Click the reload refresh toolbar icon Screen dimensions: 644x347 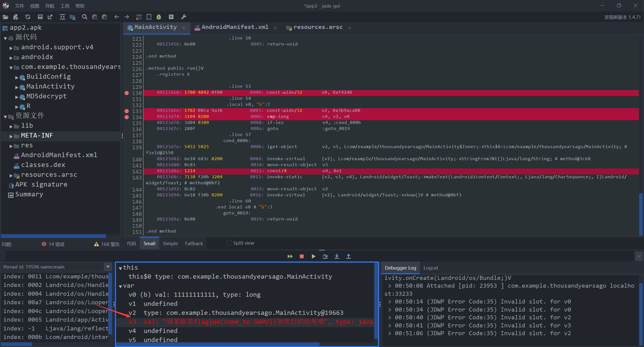coord(28,17)
